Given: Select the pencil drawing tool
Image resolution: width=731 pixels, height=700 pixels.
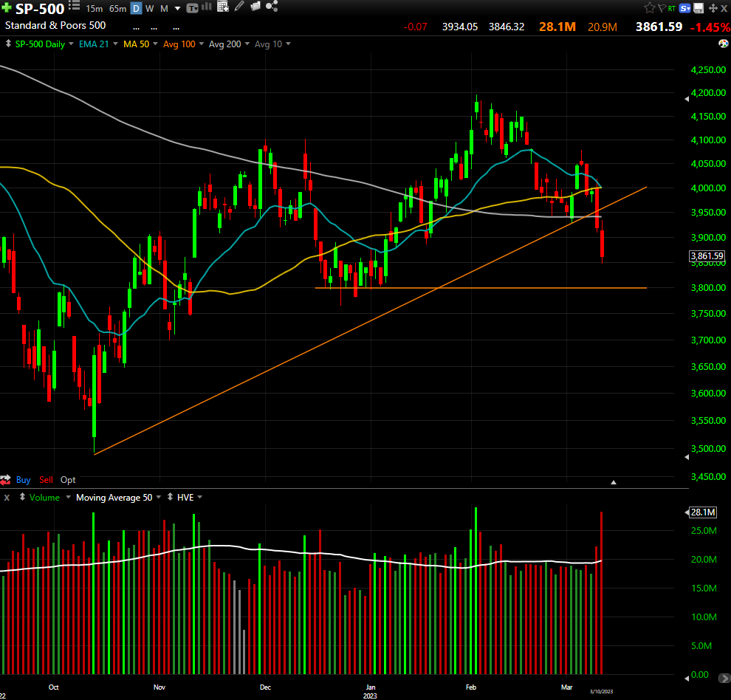Looking at the screenshot, I should (239, 6).
